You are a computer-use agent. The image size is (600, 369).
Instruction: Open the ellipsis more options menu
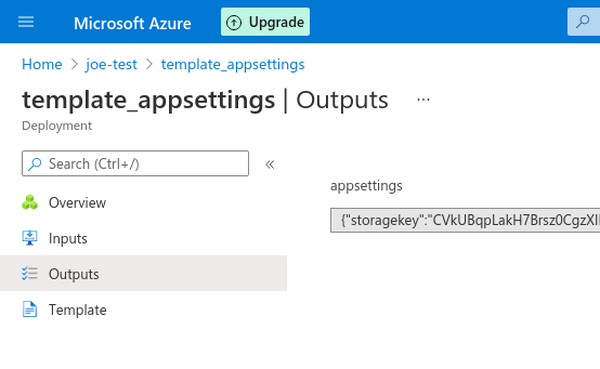[423, 100]
